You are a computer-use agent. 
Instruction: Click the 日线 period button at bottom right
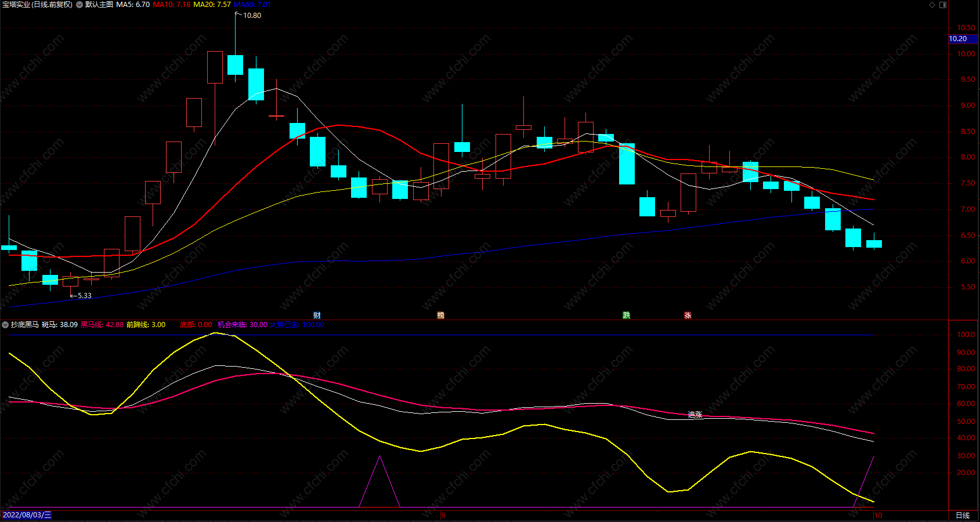pos(963,515)
